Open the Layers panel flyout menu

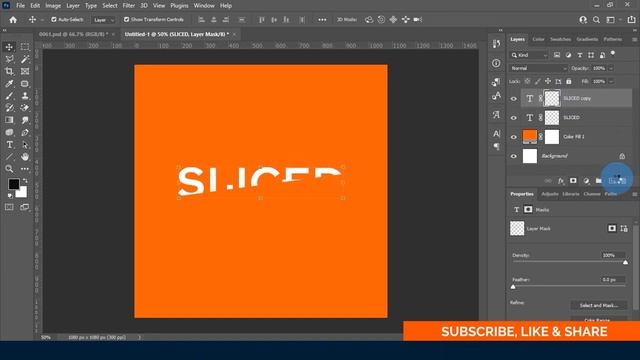pos(635,40)
